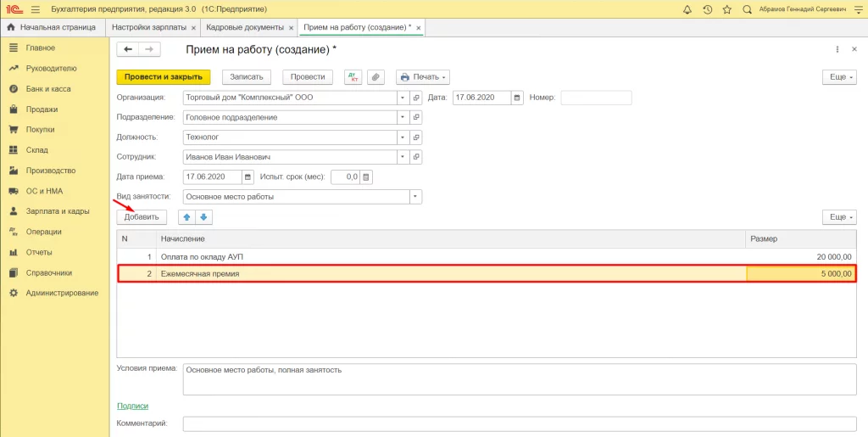Image resolution: width=868 pixels, height=437 pixels.
Task: Move accrual row down
Action: [x=203, y=217]
